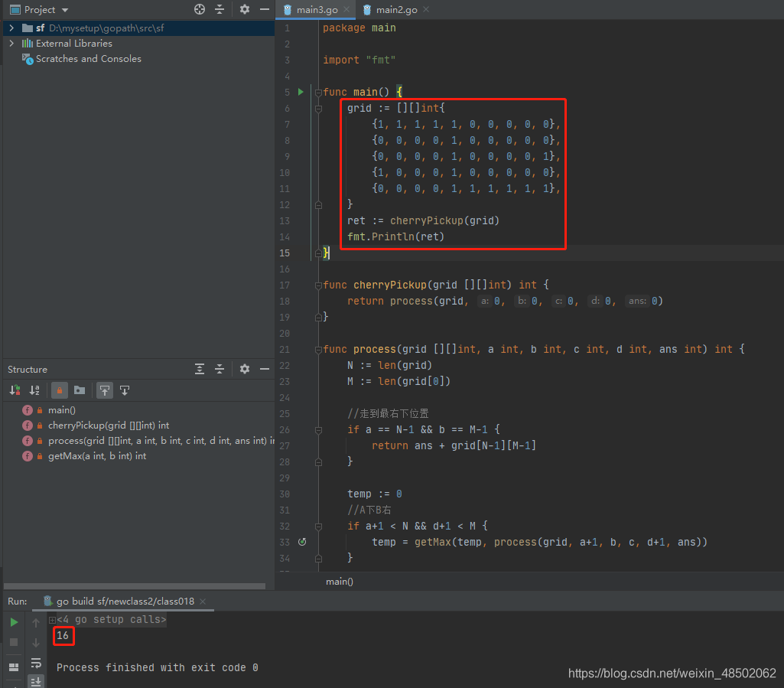784x688 pixels.
Task: Expand all in Structure panel
Action: pos(200,370)
